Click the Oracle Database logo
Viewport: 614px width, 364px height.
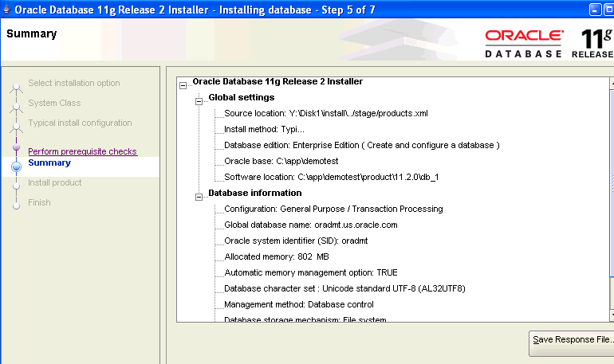coord(524,43)
